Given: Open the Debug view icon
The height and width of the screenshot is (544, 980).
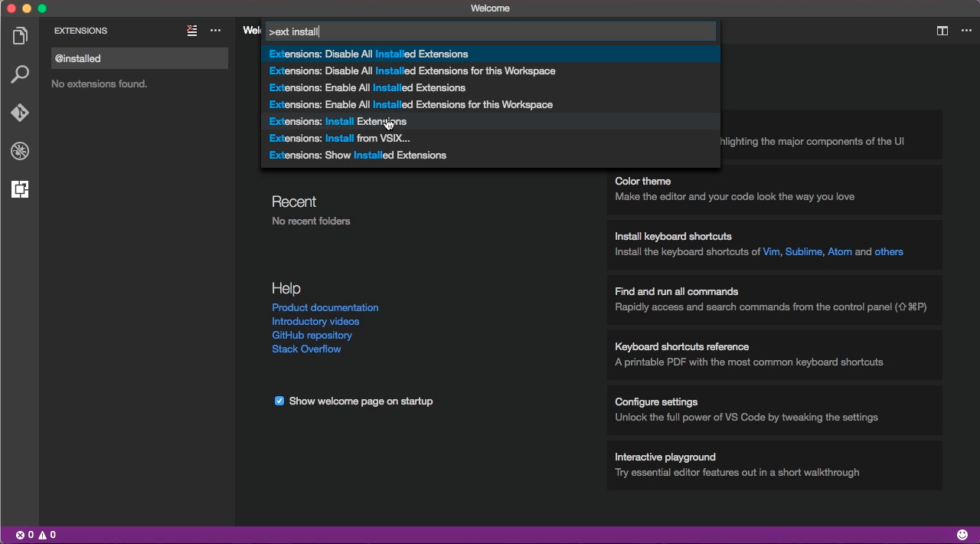Looking at the screenshot, I should (x=20, y=151).
